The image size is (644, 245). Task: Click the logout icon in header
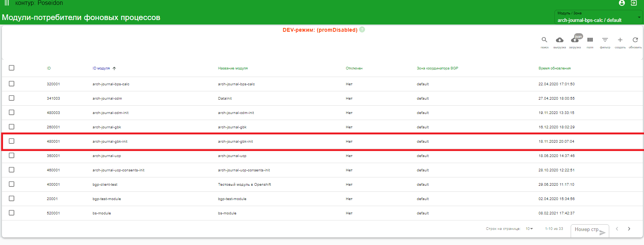634,3
